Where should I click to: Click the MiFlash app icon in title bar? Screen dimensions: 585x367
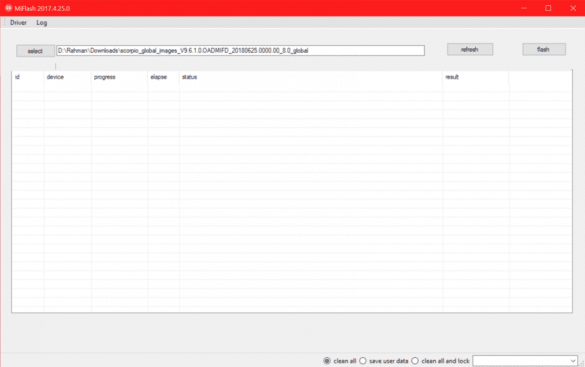(8, 8)
